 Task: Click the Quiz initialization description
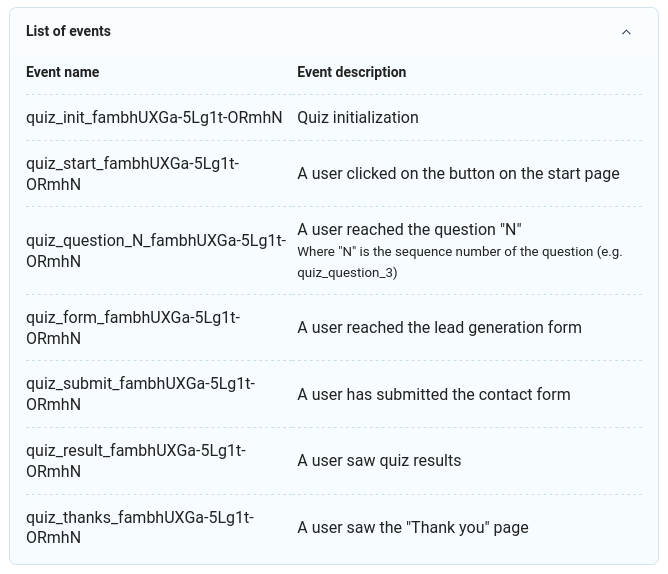[x=358, y=117]
